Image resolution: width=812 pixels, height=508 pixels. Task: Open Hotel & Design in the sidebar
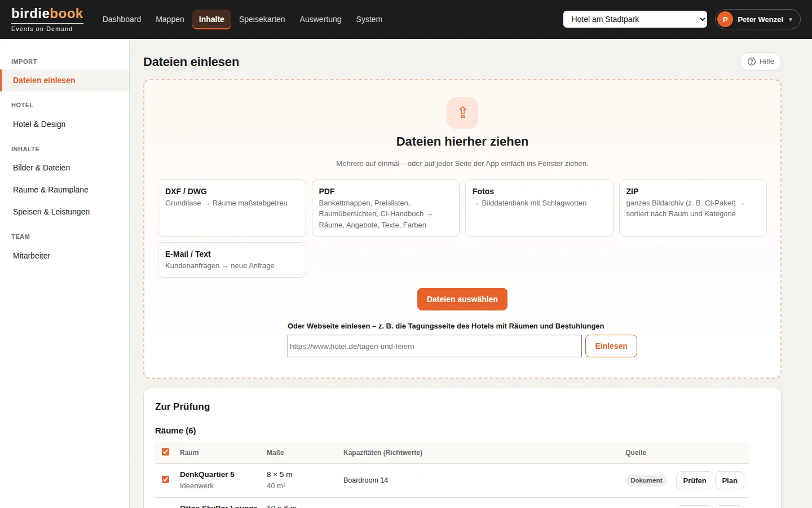coord(65,124)
